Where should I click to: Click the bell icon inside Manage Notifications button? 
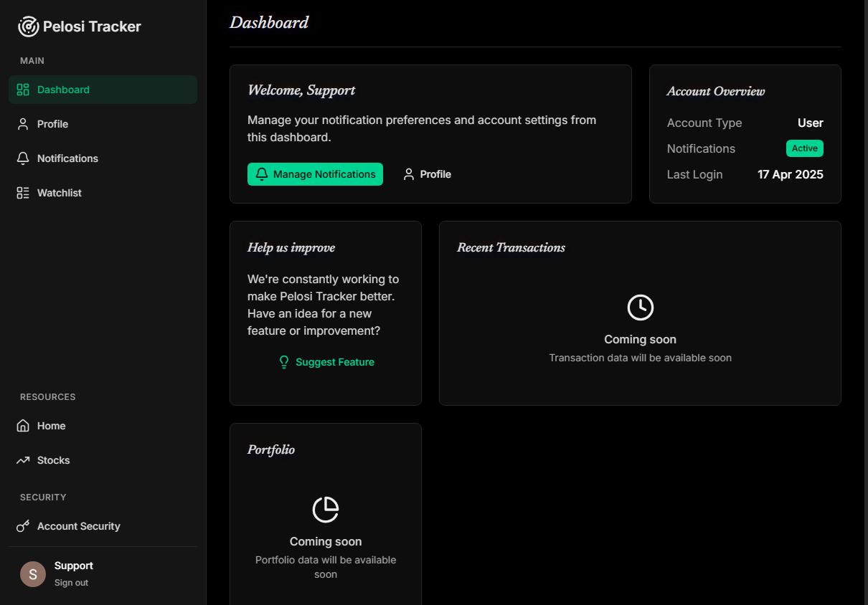click(x=262, y=174)
